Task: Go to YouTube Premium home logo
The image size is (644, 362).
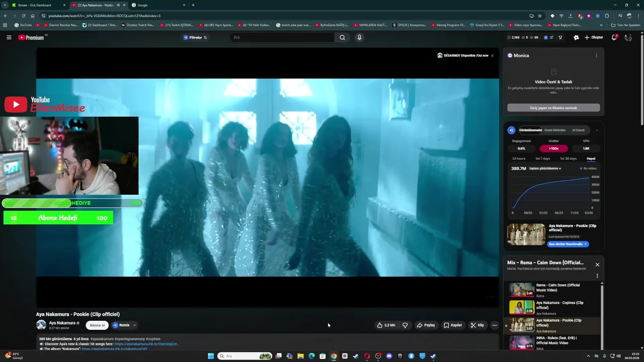Action: click(32, 37)
